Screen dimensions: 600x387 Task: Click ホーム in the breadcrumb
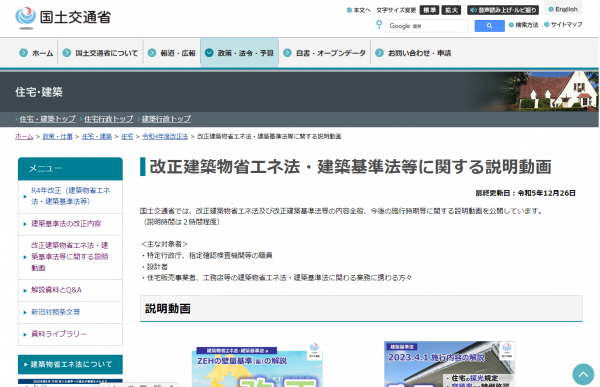24,136
